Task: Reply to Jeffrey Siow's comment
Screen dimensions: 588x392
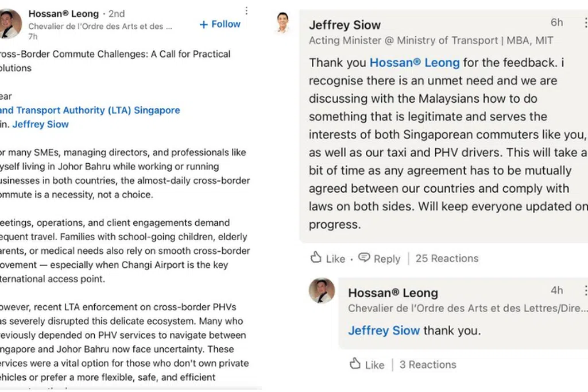Action: [386, 259]
